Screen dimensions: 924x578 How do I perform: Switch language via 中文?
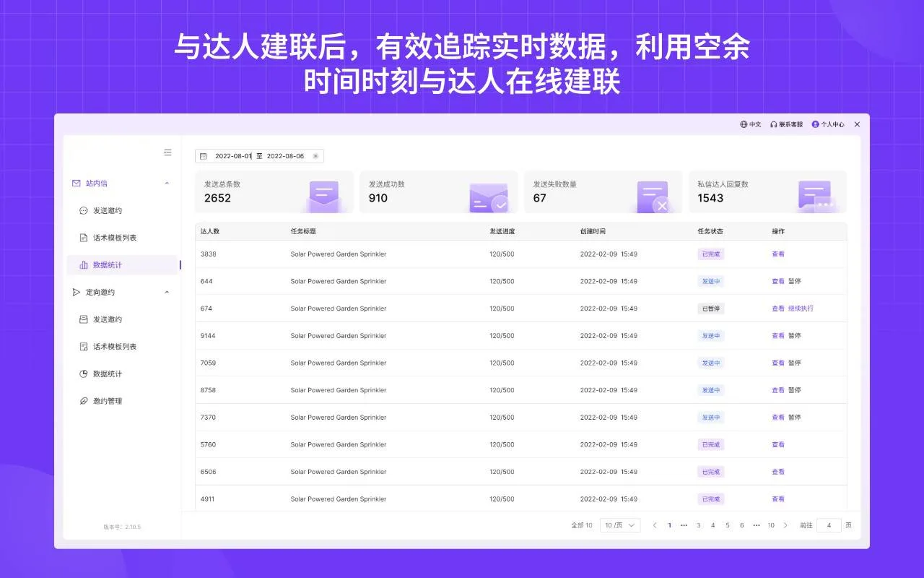click(x=755, y=124)
